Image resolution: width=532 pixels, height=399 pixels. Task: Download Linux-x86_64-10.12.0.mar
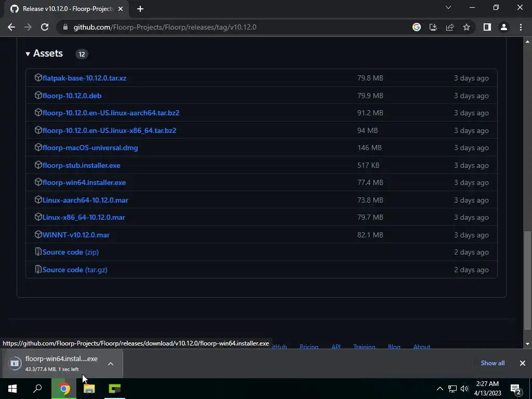(84, 218)
